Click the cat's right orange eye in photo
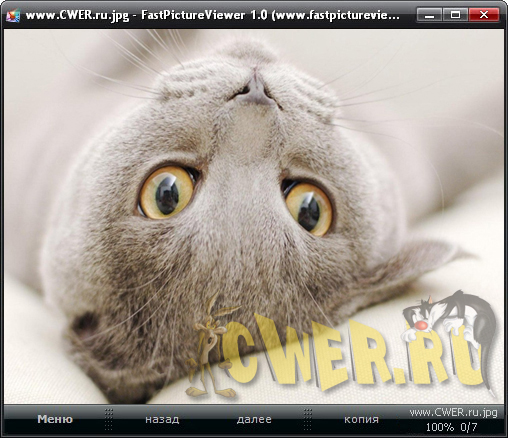 coord(309,208)
